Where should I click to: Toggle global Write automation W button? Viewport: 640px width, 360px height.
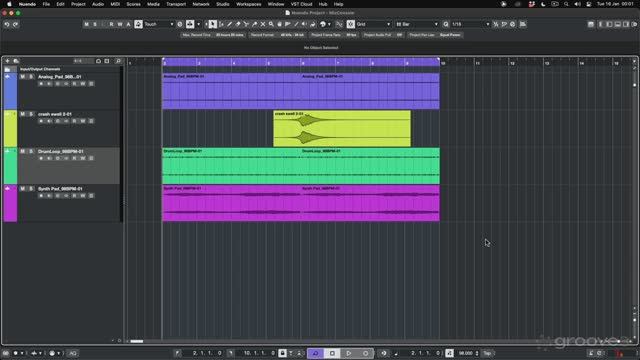pos(120,24)
